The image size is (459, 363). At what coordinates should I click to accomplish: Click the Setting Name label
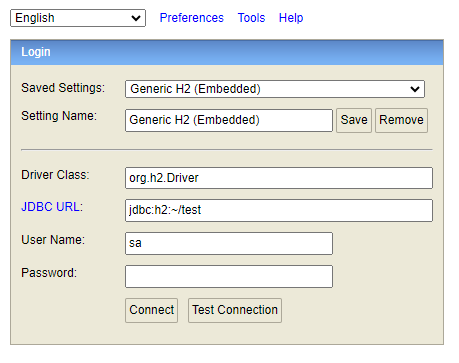pos(59,116)
